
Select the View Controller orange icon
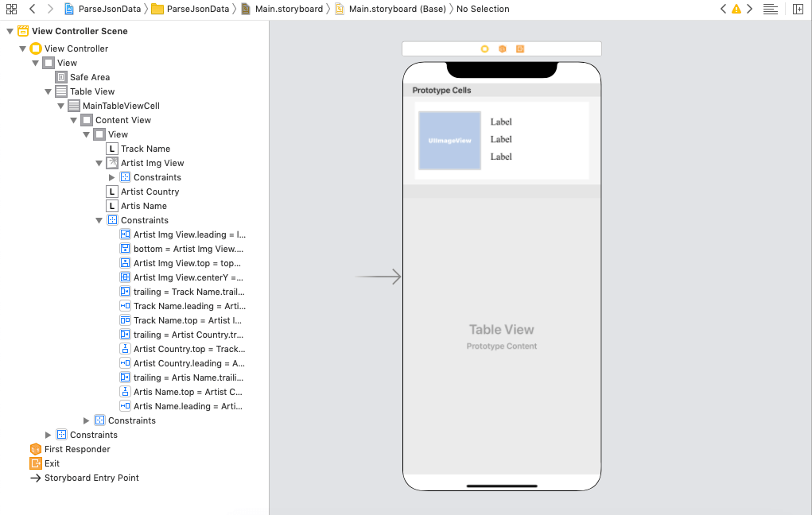(x=35, y=48)
